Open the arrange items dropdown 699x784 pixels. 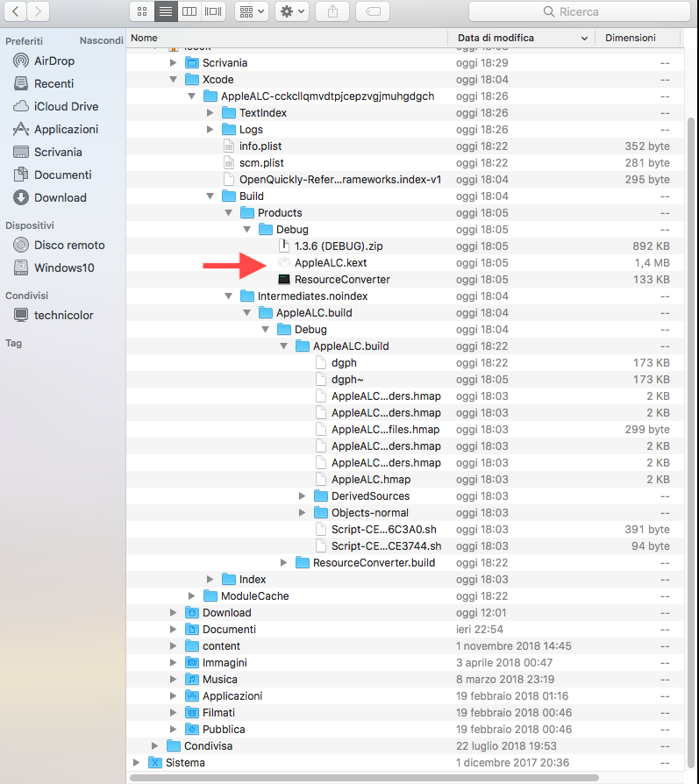pyautogui.click(x=252, y=11)
